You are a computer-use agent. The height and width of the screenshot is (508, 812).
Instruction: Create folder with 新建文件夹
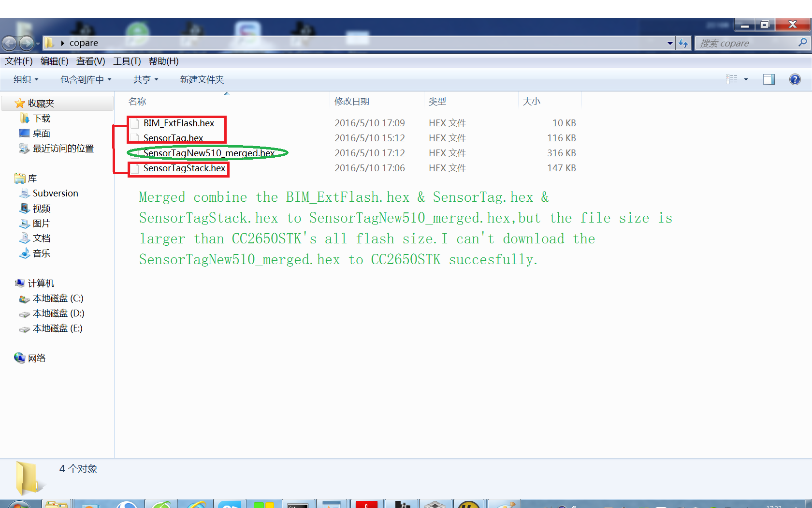pyautogui.click(x=202, y=79)
